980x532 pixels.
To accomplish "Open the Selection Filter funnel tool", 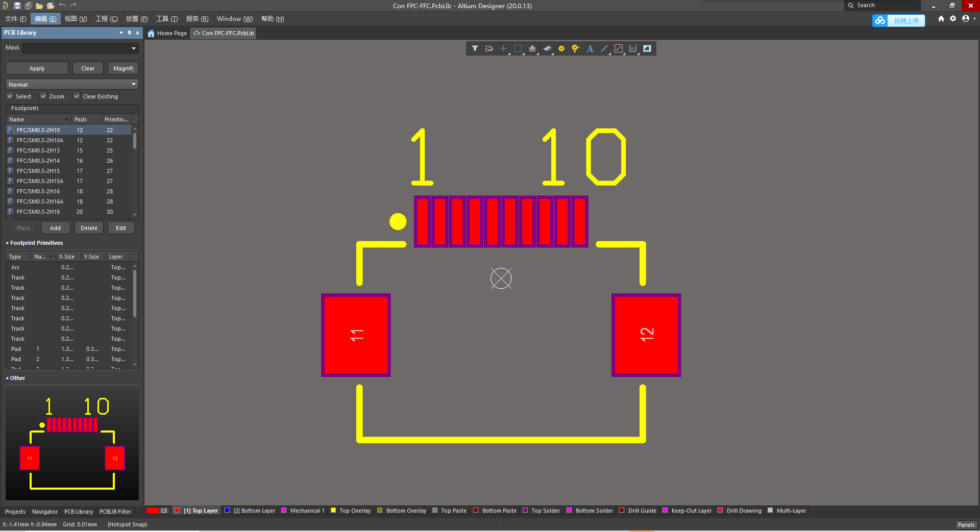I will pos(475,48).
